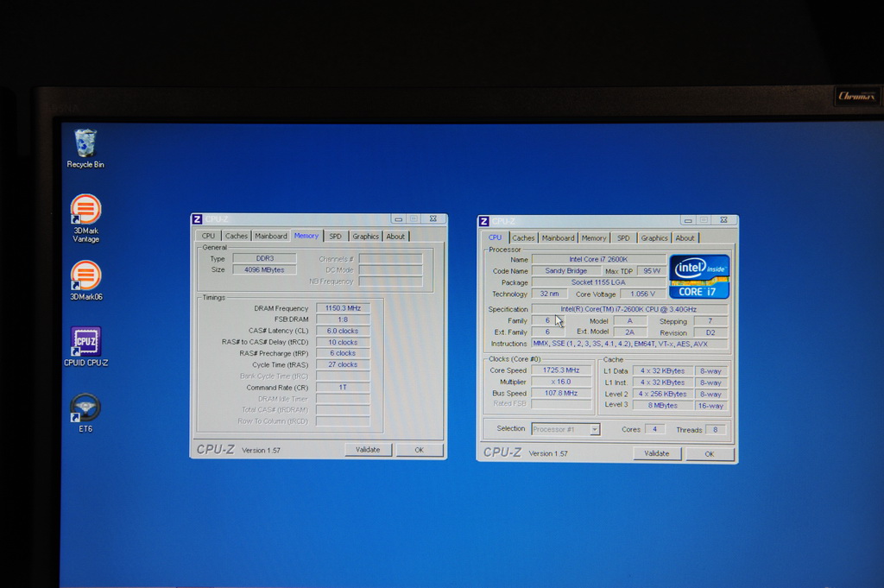The width and height of the screenshot is (884, 588).
Task: Click the Core Voltage 1.056 V value
Action: click(x=642, y=294)
